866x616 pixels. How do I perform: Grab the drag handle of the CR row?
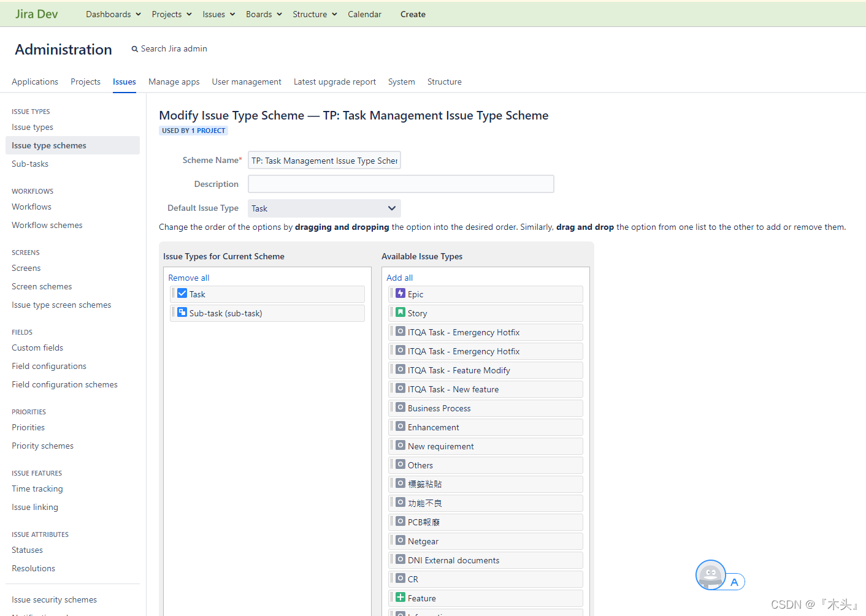point(391,579)
